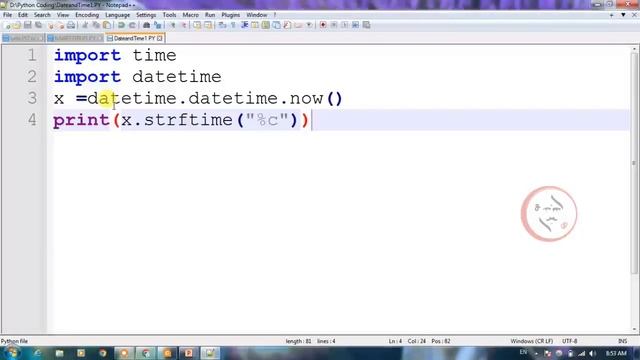
Task: Toggle synchronized vertical scrolling icon
Action: [x=197, y=25]
